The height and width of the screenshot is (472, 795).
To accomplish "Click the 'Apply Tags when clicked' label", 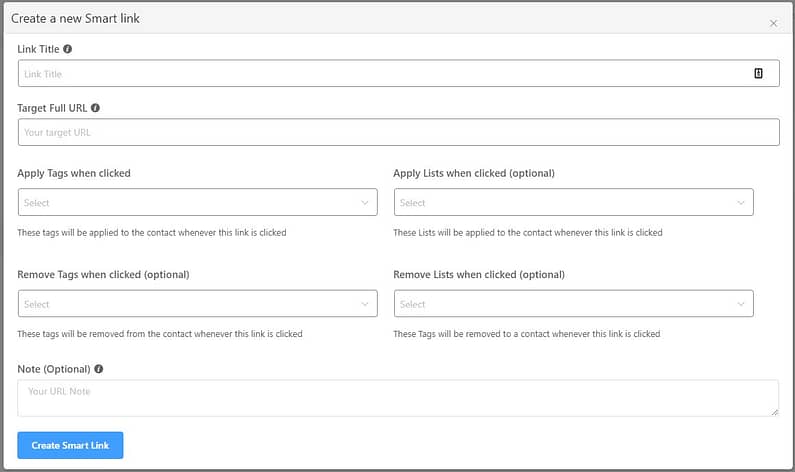I will [74, 173].
